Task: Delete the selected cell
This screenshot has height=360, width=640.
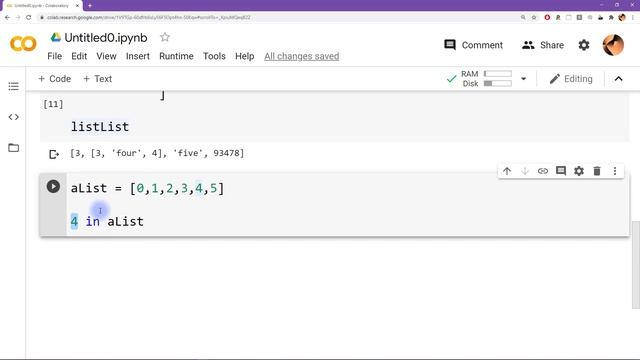Action: tap(597, 171)
